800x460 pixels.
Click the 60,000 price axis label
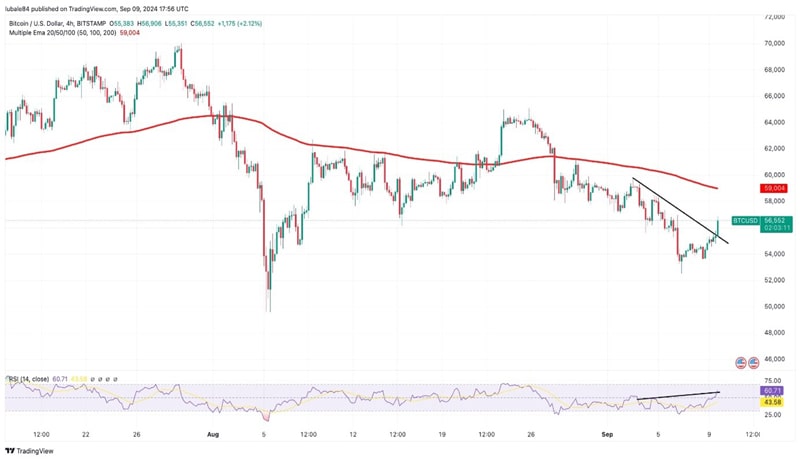tap(774, 175)
